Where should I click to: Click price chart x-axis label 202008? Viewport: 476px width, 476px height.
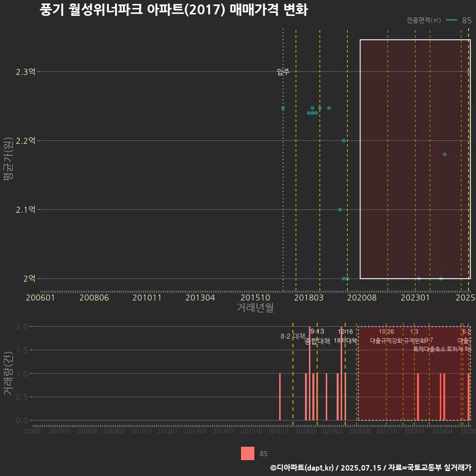point(362,297)
